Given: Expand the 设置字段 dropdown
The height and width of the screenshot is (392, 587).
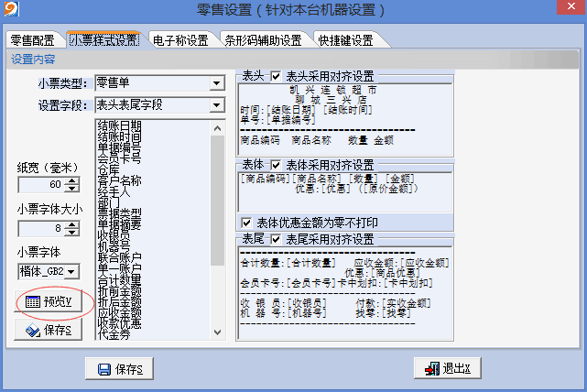Looking at the screenshot, I should coord(216,105).
